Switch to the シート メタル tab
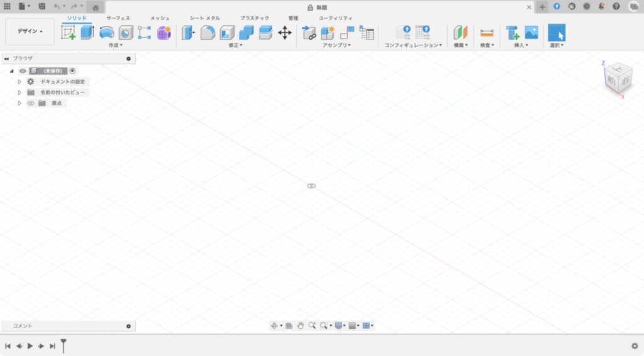 pos(204,18)
